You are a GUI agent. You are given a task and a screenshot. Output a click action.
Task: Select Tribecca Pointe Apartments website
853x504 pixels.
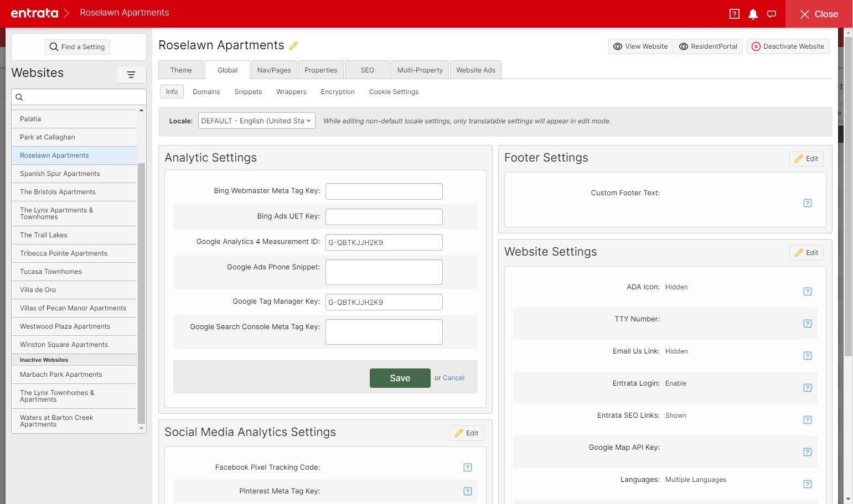[x=74, y=253]
